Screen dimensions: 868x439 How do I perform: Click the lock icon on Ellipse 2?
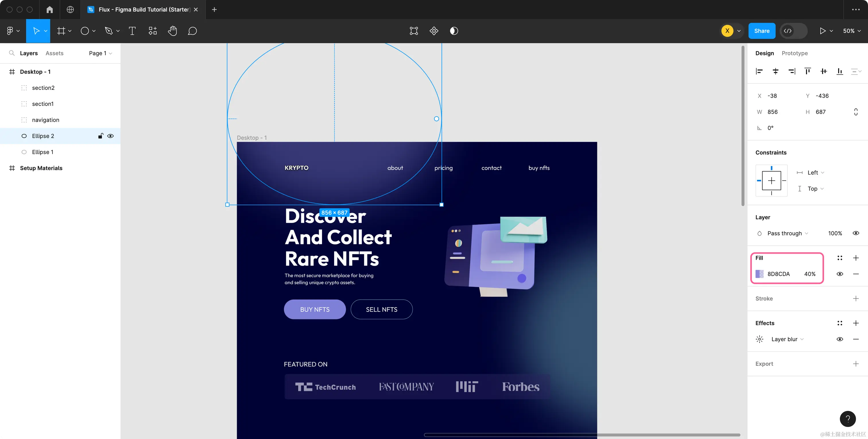[x=100, y=136]
